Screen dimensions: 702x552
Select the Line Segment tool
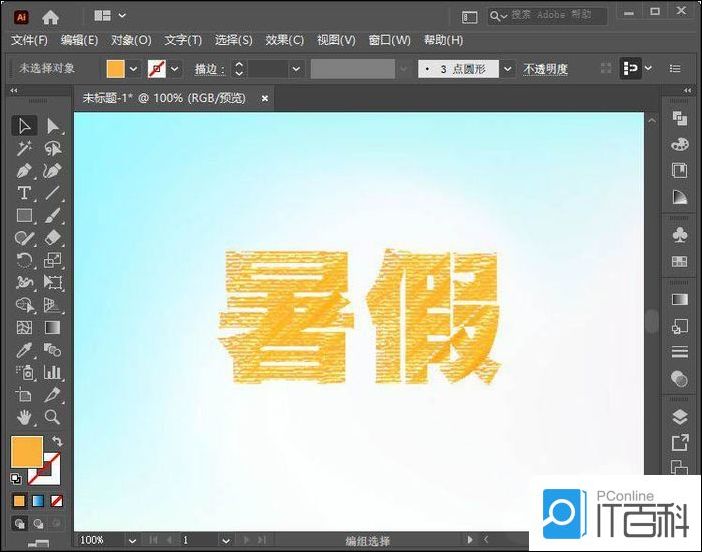[53, 193]
